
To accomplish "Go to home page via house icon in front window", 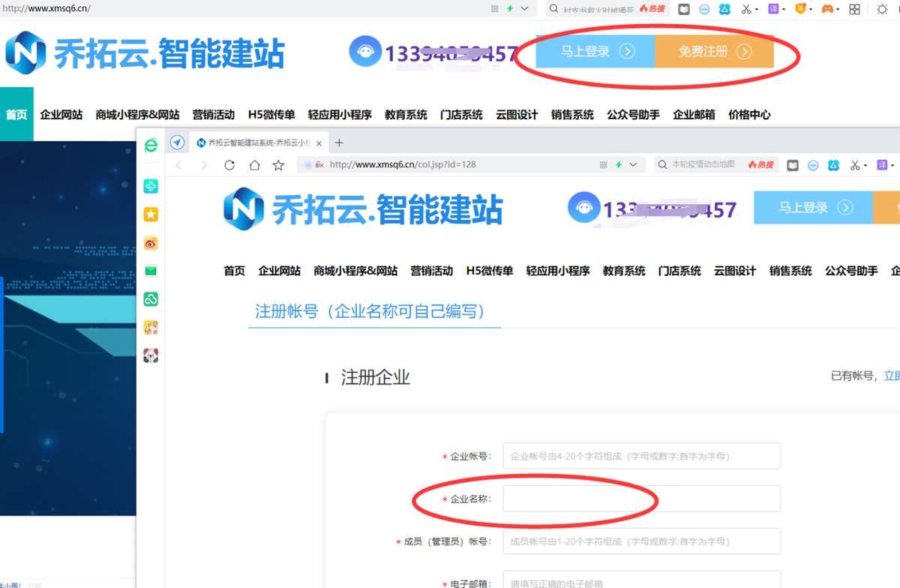I will [255, 165].
